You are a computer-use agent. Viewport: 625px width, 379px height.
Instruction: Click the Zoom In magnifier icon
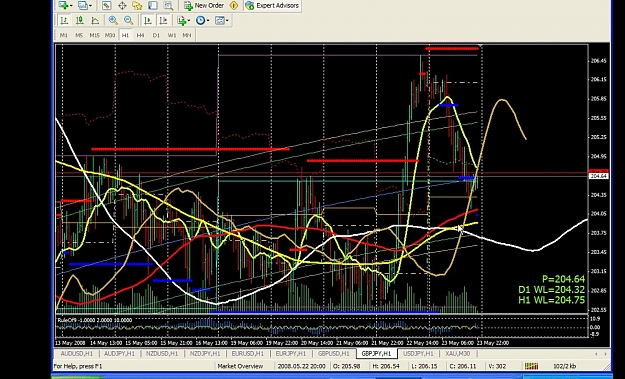tap(113, 20)
